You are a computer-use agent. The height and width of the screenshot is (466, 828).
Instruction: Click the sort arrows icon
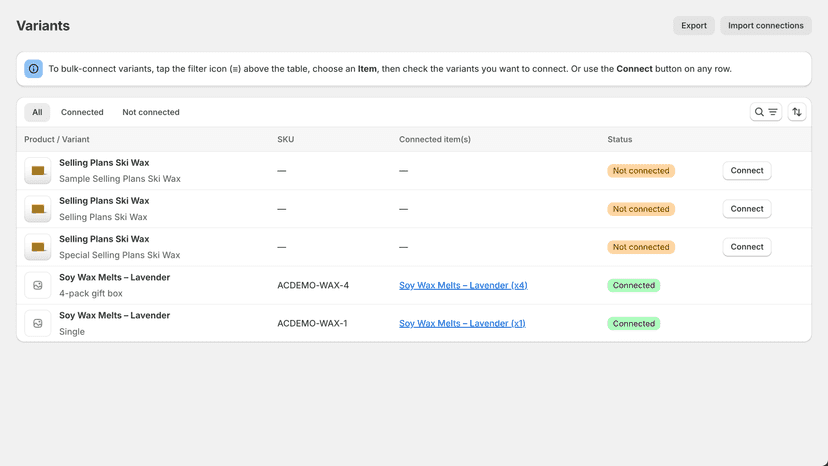(797, 112)
